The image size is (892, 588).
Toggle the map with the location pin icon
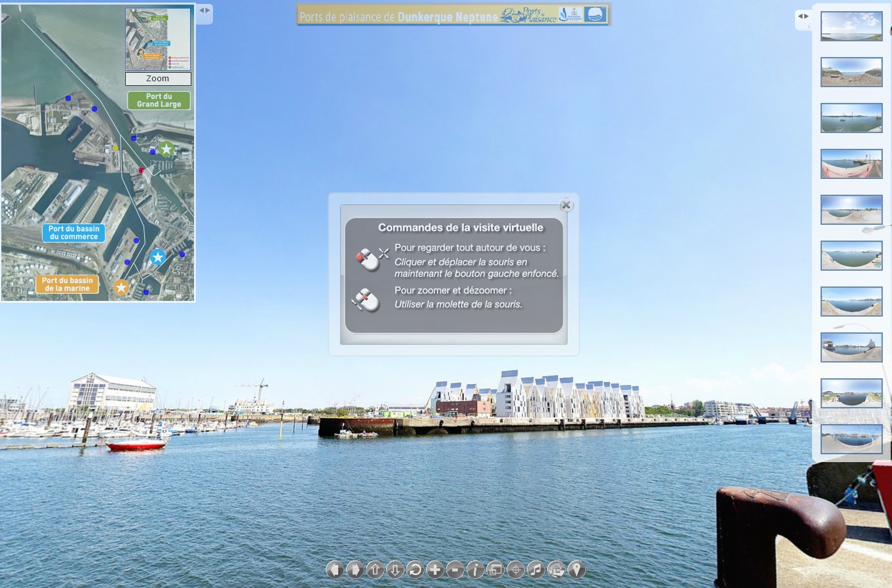point(576,570)
